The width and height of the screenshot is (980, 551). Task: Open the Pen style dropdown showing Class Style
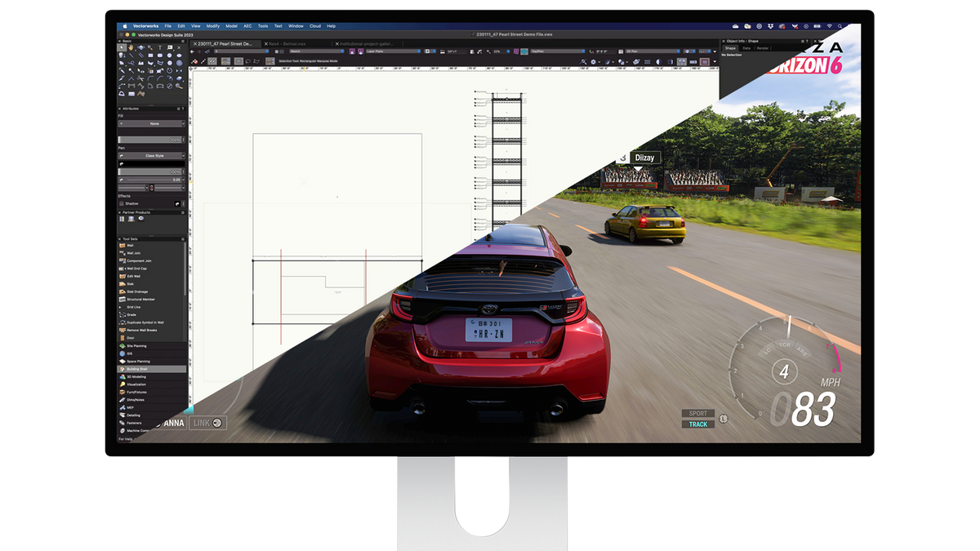[x=152, y=156]
